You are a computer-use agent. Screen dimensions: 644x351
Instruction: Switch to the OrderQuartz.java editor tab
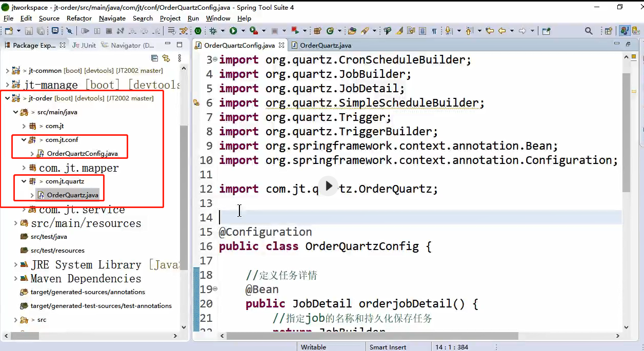pos(321,45)
